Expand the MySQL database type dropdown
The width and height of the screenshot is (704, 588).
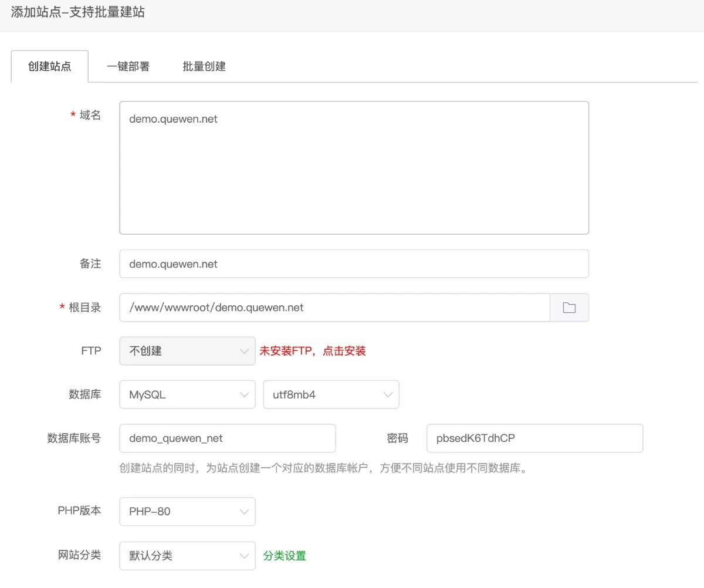tap(187, 395)
